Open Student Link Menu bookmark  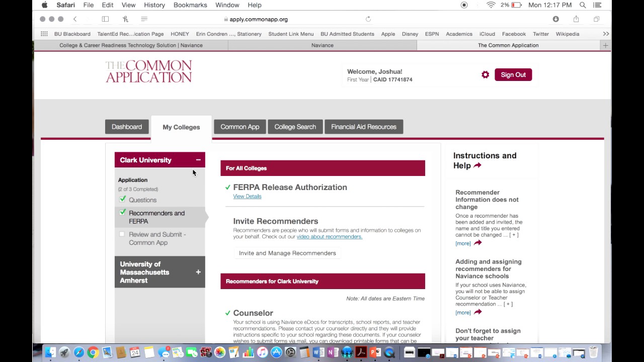click(291, 34)
